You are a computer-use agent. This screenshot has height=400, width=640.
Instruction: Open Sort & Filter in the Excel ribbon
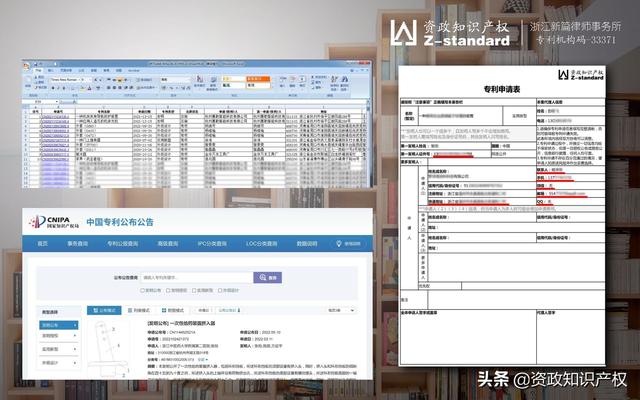click(x=334, y=82)
